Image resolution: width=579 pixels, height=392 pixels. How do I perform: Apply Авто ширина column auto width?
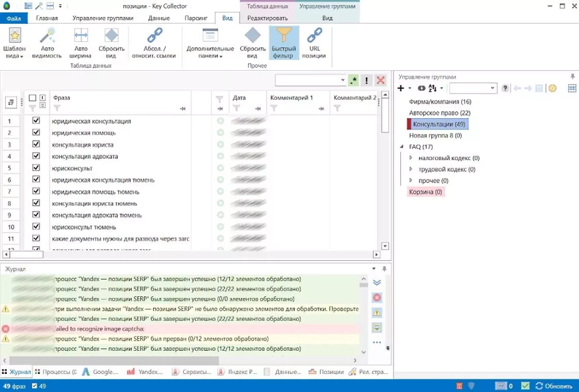coord(80,43)
